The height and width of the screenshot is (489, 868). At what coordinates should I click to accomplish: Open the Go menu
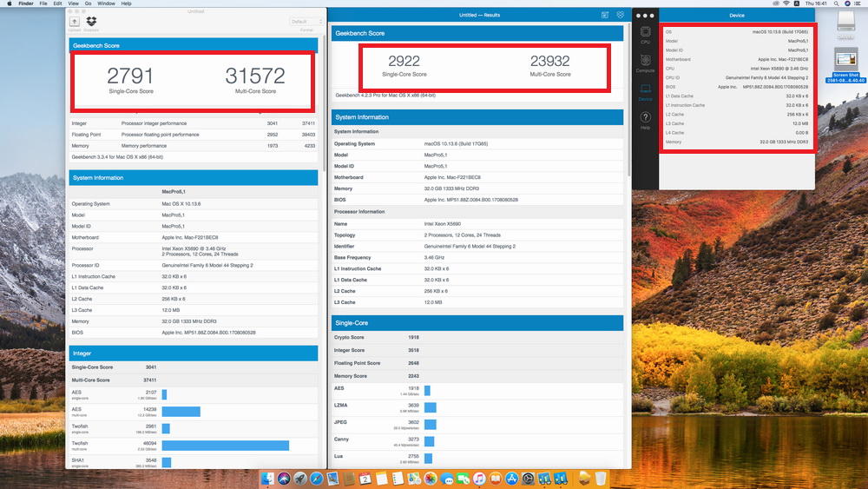pos(88,3)
